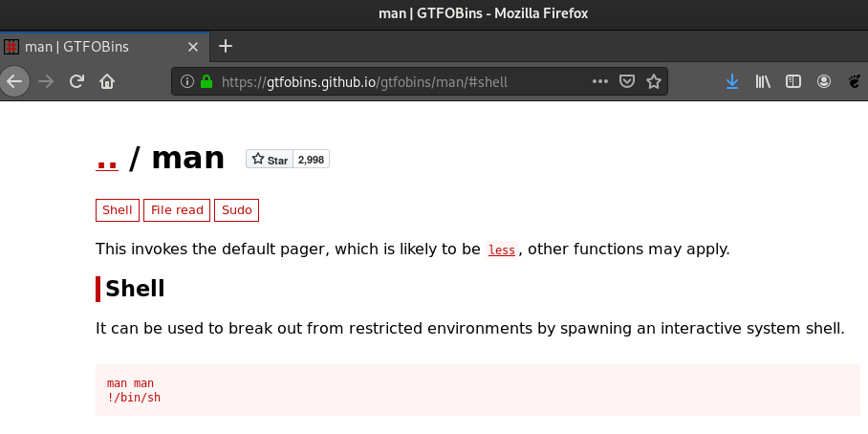Bookmark this page with the star icon
The width and height of the screenshot is (868, 434).
[654, 82]
